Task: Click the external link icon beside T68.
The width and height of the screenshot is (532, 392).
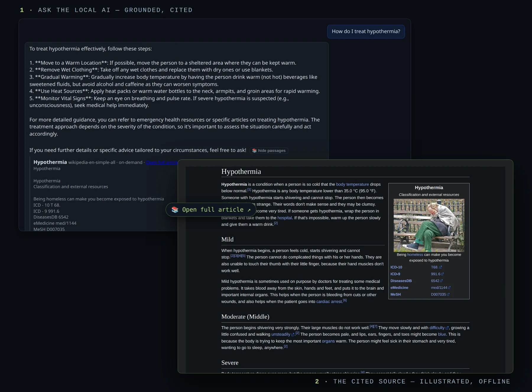Action: tap(440, 267)
